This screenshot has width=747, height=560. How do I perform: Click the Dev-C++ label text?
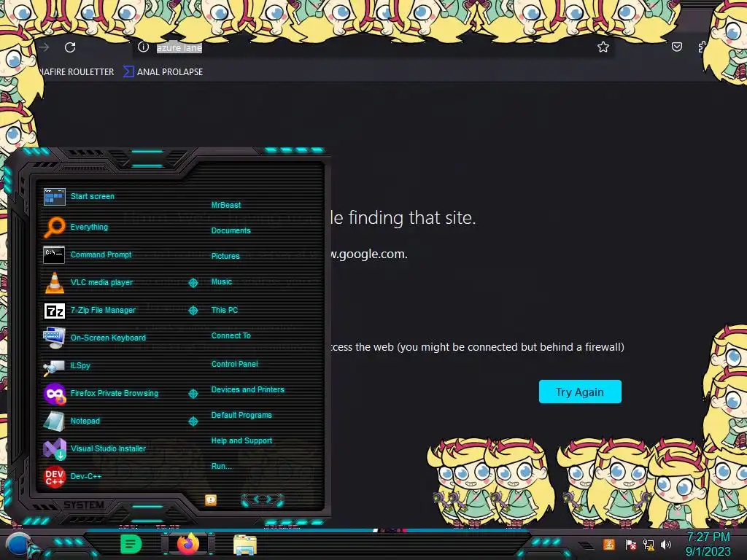tap(86, 476)
